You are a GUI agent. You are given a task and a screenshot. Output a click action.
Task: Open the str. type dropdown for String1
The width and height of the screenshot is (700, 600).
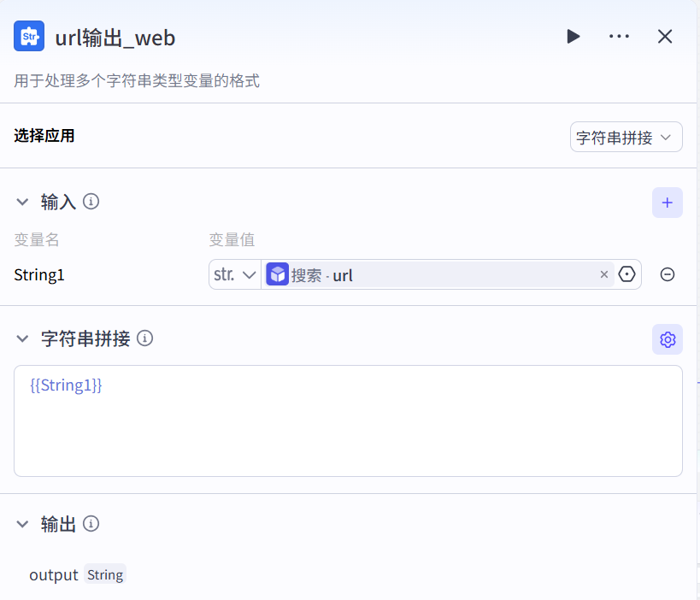click(235, 274)
